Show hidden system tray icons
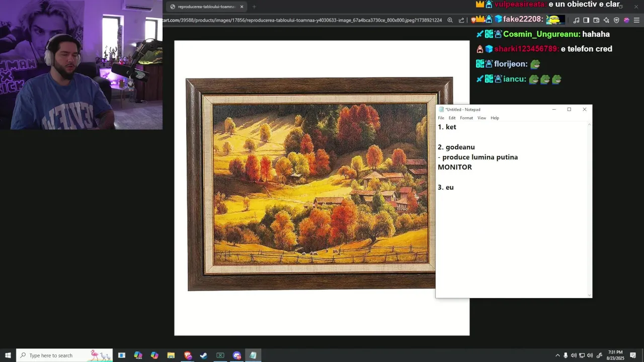The width and height of the screenshot is (644, 362). (557, 355)
